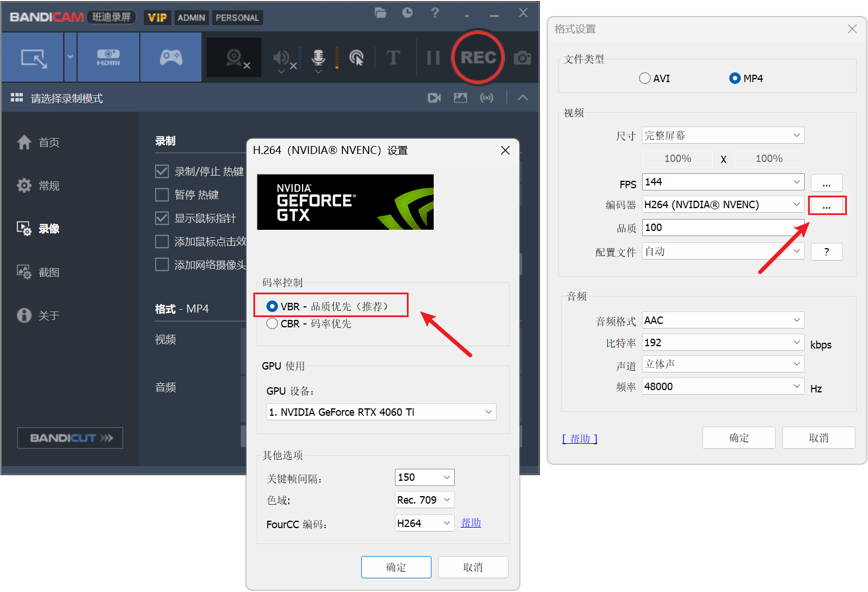This screenshot has height=592, width=868.
Task: Close the H.264 NVENC settings dialog
Action: coord(505,150)
